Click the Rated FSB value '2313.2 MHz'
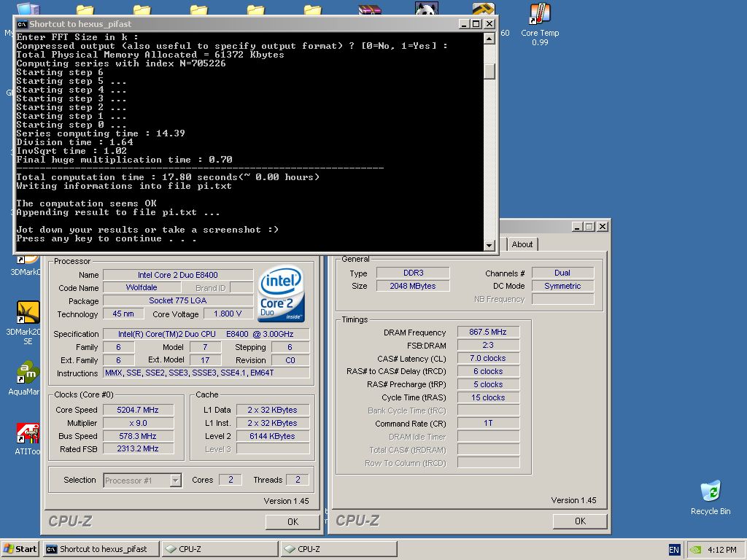The height and width of the screenshot is (560, 747). (138, 448)
